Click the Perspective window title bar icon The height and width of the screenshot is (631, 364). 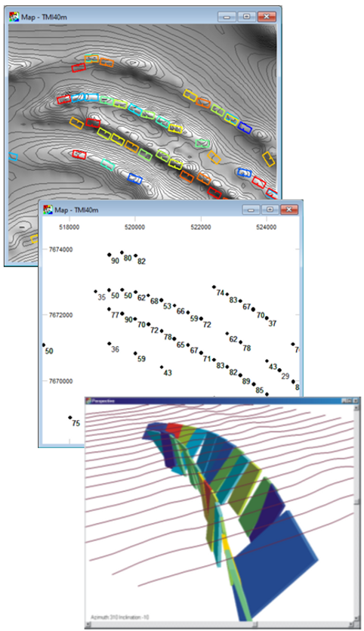point(88,401)
